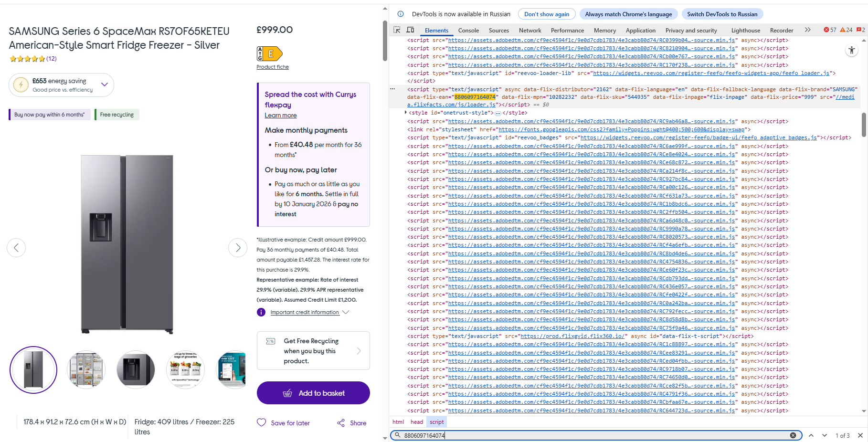The height and width of the screenshot is (442, 868).
Task: Click the 12 reviews count link
Action: tap(52, 59)
